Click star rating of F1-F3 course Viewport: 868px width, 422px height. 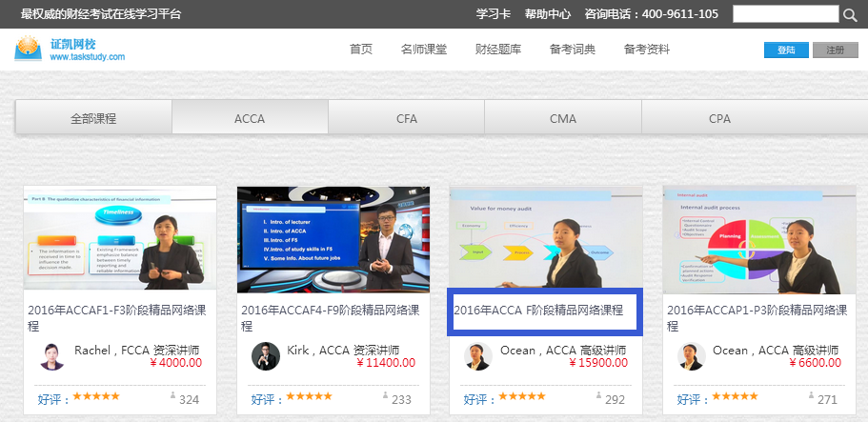pyautogui.click(x=96, y=396)
